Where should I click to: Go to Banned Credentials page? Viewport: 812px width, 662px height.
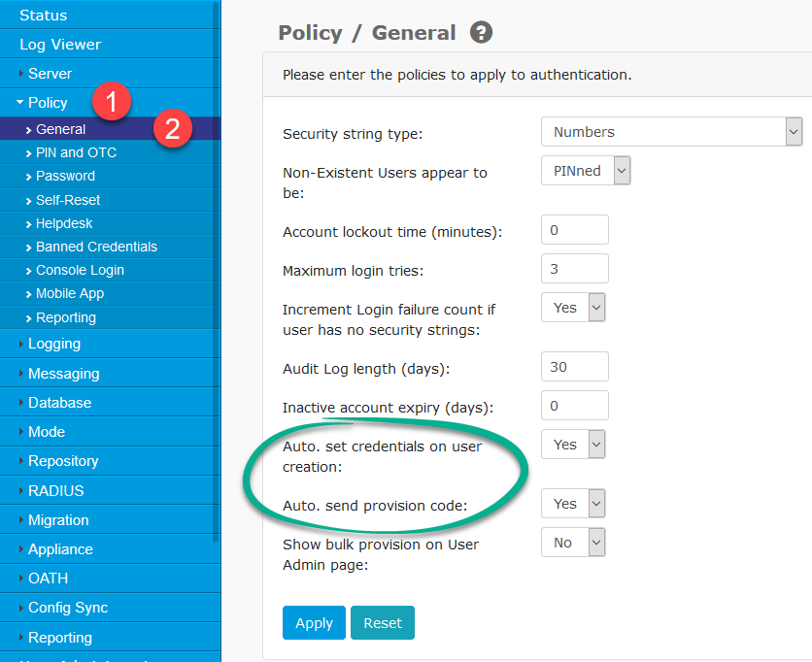pos(96,247)
